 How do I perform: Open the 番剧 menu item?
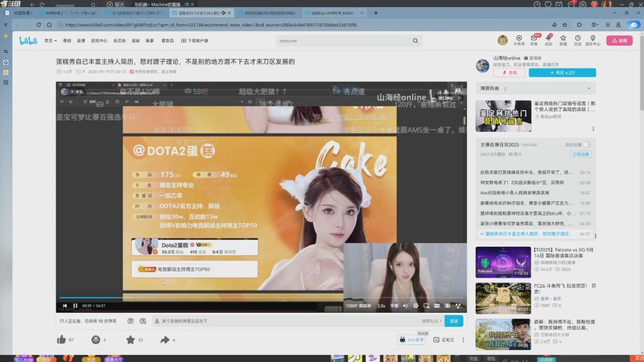coord(67,41)
